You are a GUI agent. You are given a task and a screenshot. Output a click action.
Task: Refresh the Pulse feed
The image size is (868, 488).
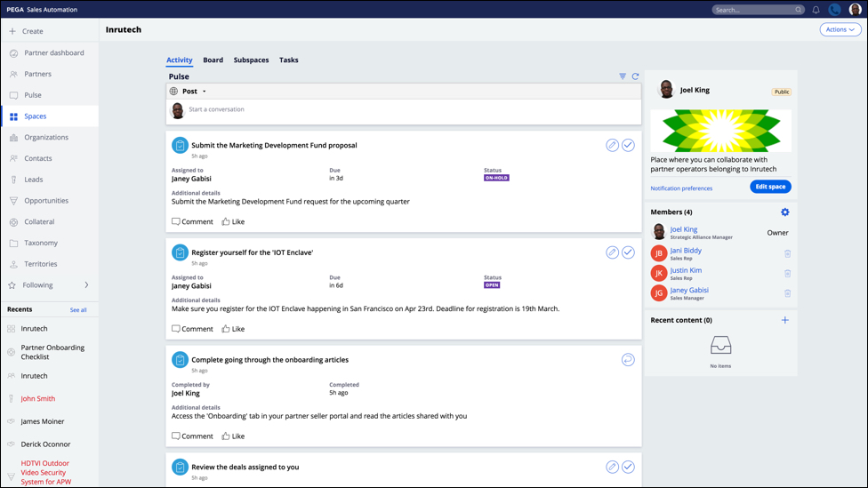click(635, 76)
